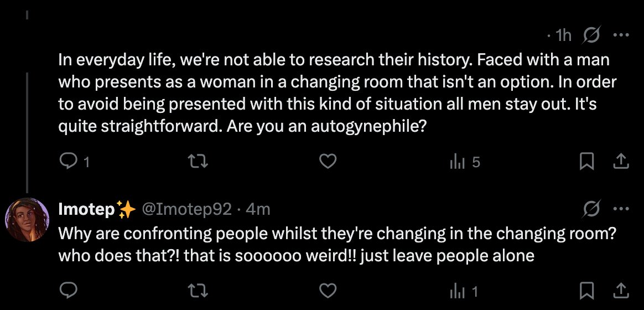The width and height of the screenshot is (644, 310).
Task: Like Imotep's reply tweet
Action: coord(329,290)
